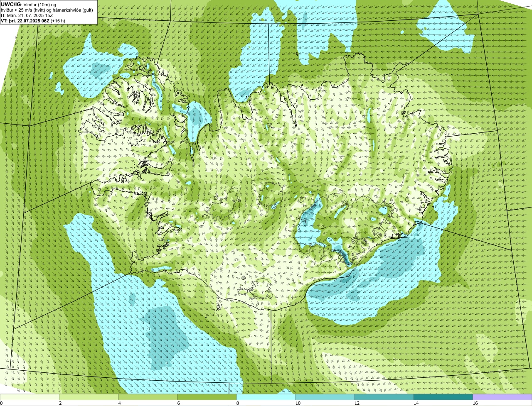Click the '10' scale label
Viewport: 532px width, 406px height.
pyautogui.click(x=298, y=403)
